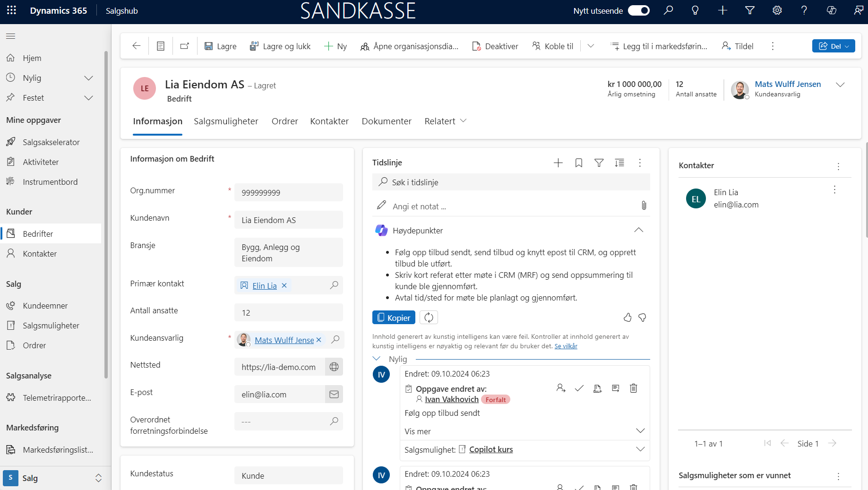Image resolution: width=868 pixels, height=490 pixels.
Task: Open global search magnifier icon
Action: 668,10
